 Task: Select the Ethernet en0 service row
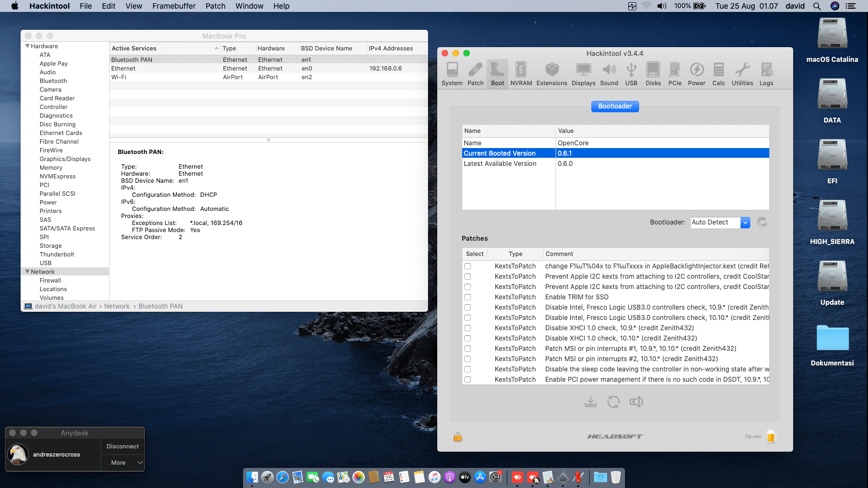click(269, 68)
